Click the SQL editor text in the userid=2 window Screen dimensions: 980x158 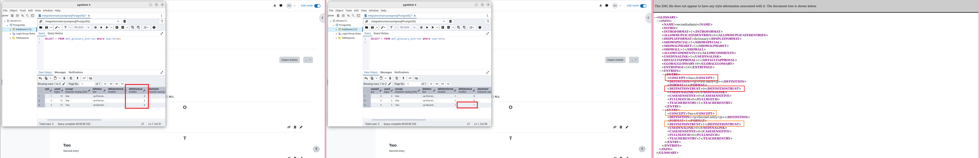tap(408, 39)
